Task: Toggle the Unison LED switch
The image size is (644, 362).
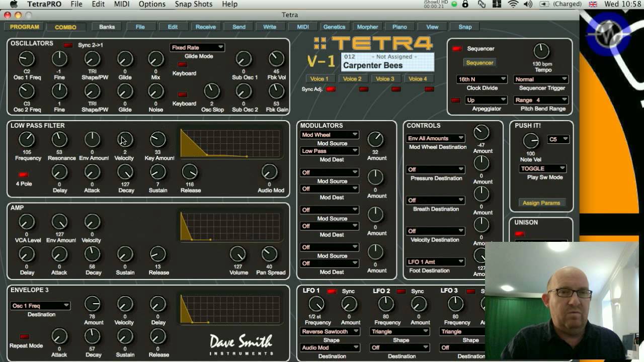Action: coord(520,234)
